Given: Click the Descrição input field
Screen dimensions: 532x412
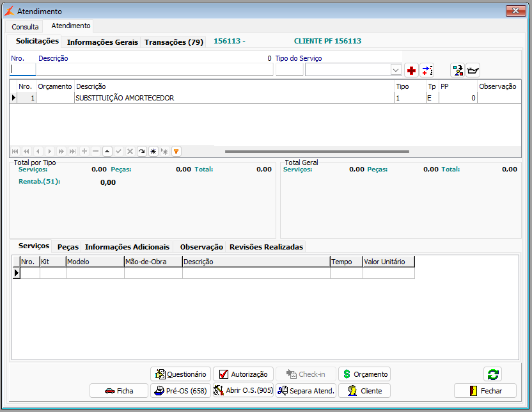Looking at the screenshot, I should pyautogui.click(x=155, y=70).
